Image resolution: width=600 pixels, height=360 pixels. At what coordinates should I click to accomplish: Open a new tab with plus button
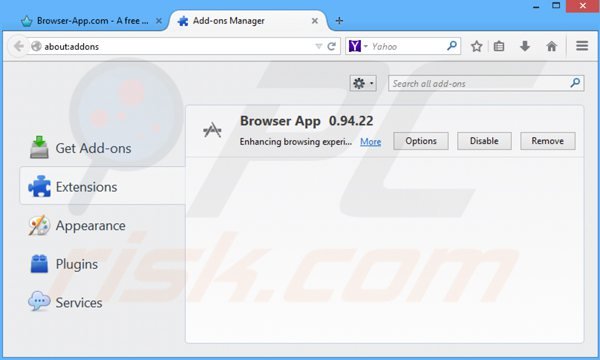339,21
